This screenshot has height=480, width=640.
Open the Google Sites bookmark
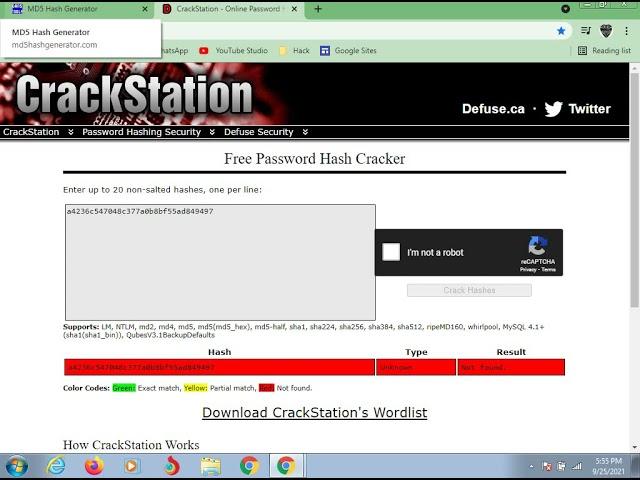click(x=348, y=50)
